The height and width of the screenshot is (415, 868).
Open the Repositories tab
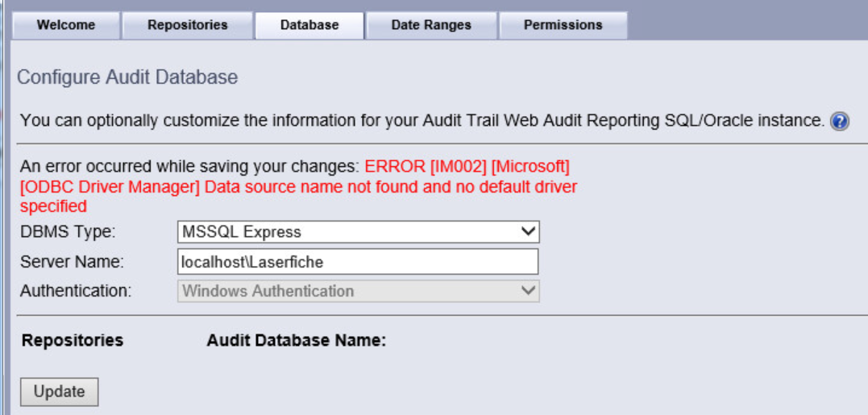188,25
